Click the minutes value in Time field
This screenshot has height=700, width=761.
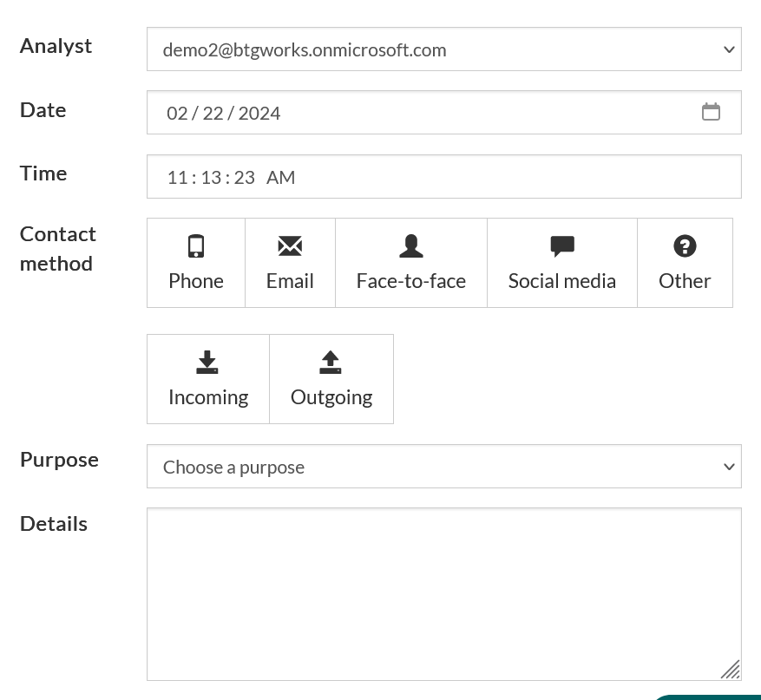click(211, 178)
